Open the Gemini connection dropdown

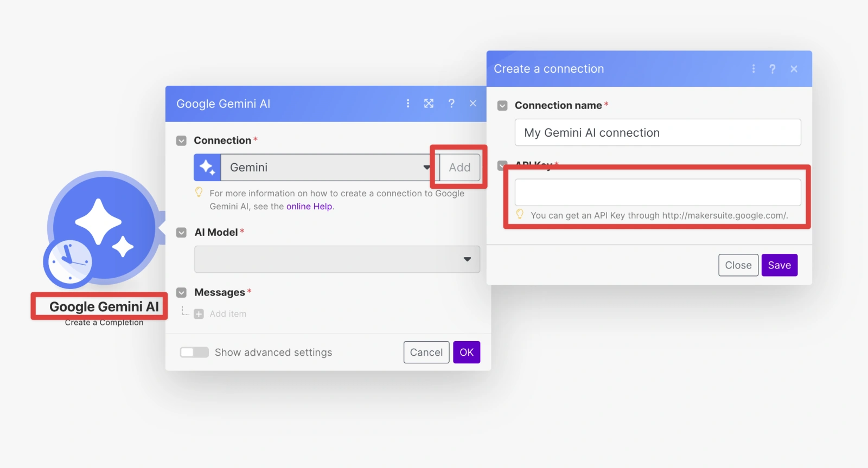click(325, 168)
